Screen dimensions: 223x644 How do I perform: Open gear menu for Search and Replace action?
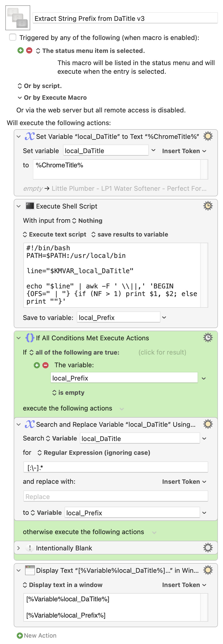[x=208, y=424]
